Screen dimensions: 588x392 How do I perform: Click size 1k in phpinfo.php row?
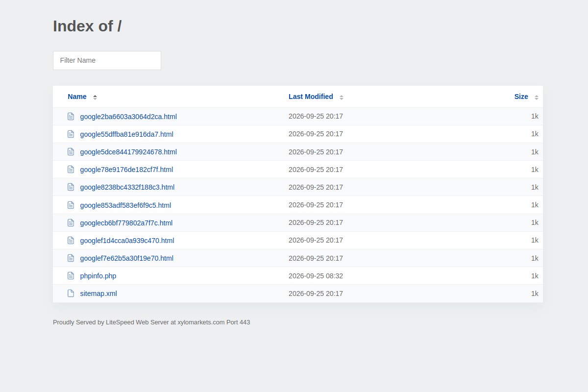(535, 276)
